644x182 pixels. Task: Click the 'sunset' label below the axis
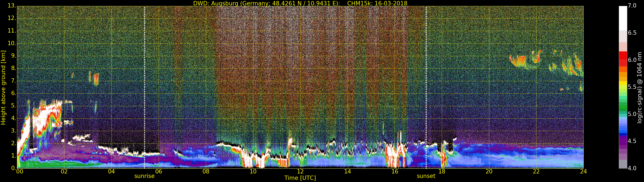pyautogui.click(x=426, y=176)
